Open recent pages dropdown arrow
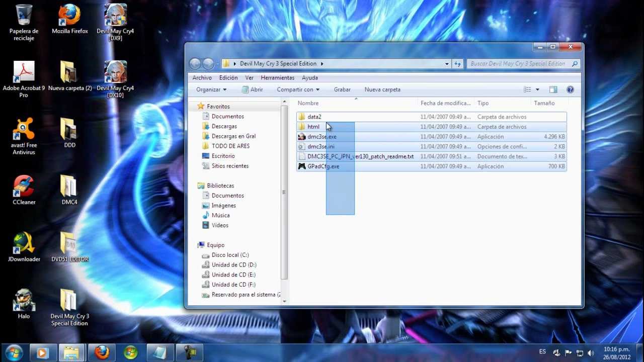The height and width of the screenshot is (362, 644). [x=217, y=64]
